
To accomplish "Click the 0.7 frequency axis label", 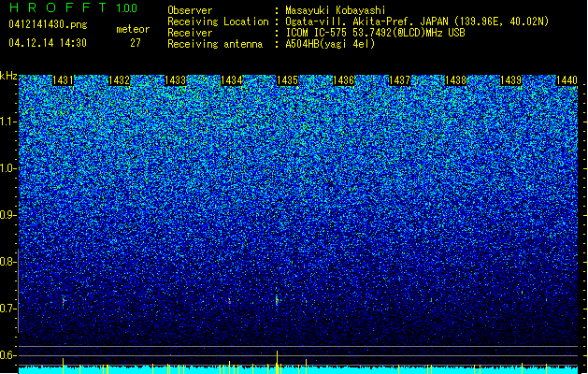I will coord(8,309).
